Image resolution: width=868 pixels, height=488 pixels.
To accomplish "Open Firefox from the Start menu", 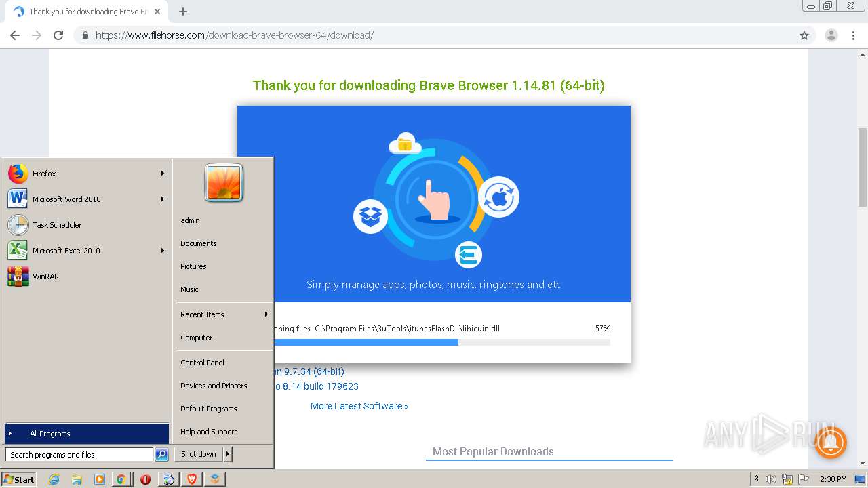I will tap(86, 174).
